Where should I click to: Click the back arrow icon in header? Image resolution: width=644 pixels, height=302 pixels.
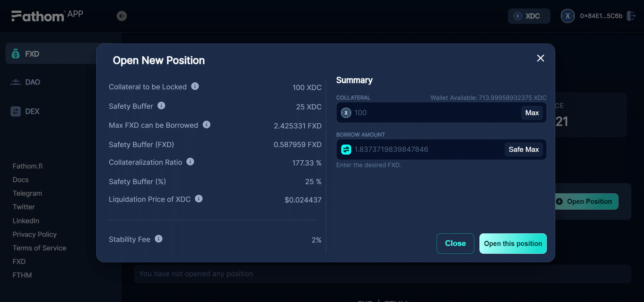coord(122,16)
